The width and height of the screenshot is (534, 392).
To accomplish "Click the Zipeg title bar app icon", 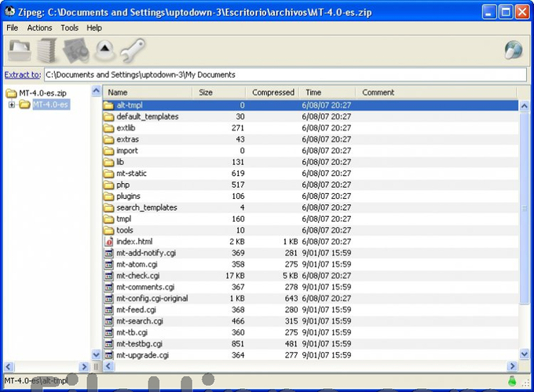I will 10,12.
